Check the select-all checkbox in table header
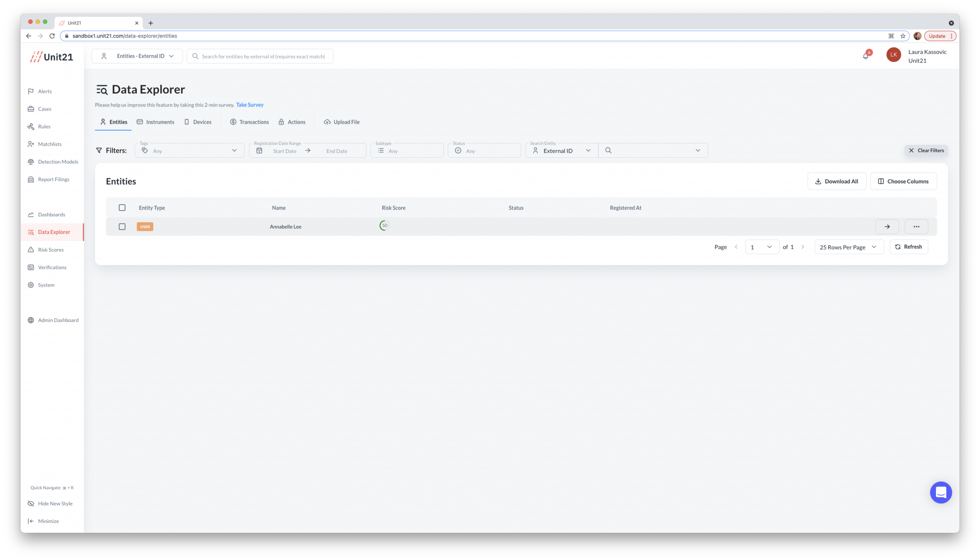Screen dimensions: 980x560 tap(122, 208)
